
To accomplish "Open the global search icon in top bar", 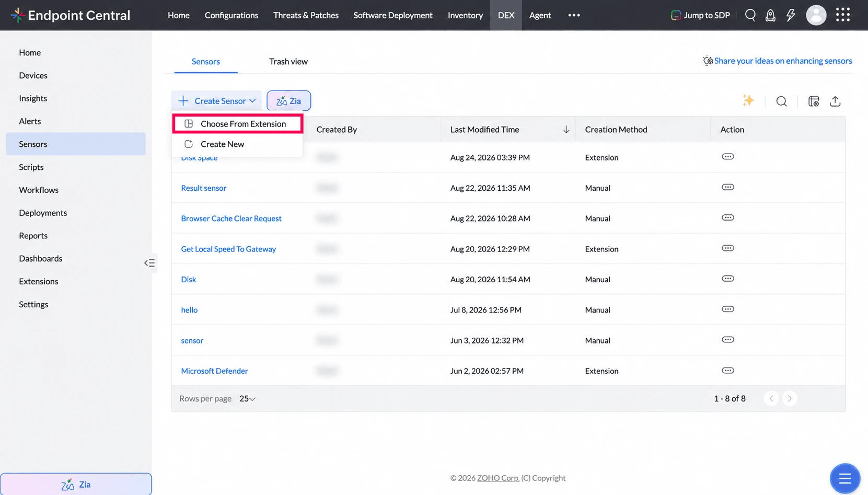I will (x=750, y=15).
